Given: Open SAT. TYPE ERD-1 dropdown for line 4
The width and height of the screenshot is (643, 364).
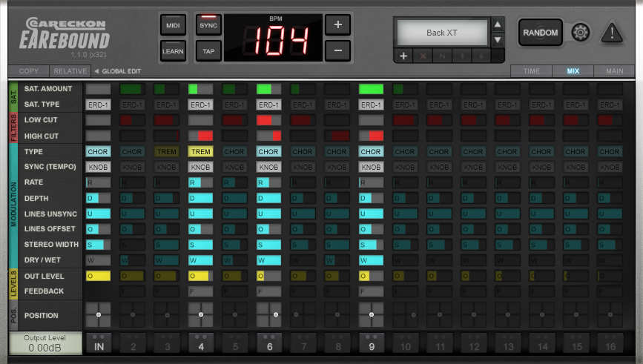Looking at the screenshot, I should (x=200, y=105).
